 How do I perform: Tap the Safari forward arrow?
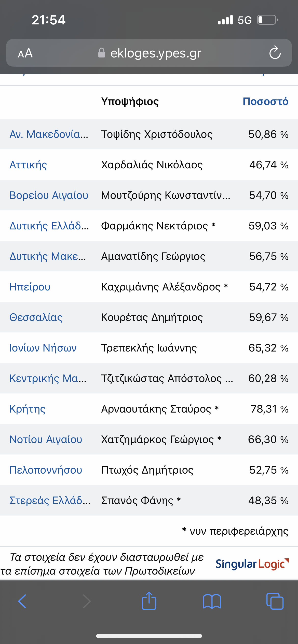(x=87, y=601)
